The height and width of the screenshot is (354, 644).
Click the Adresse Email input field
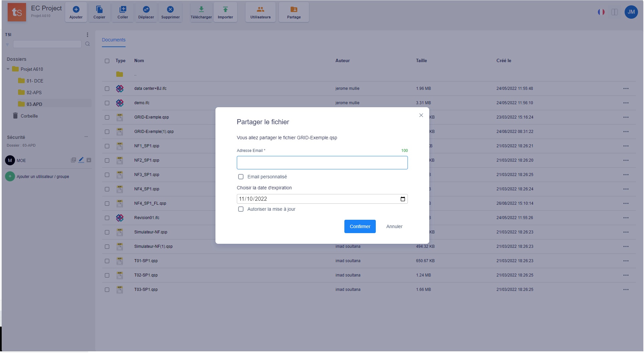322,163
